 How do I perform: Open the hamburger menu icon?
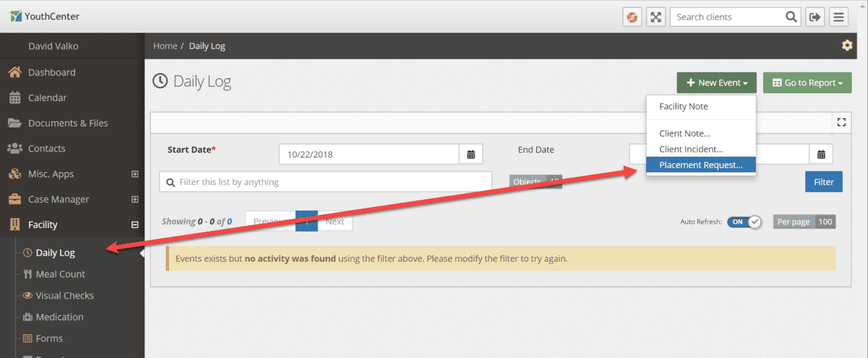tap(839, 17)
